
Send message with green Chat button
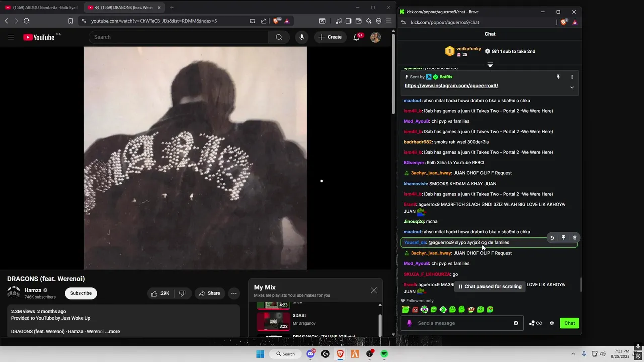pyautogui.click(x=570, y=323)
